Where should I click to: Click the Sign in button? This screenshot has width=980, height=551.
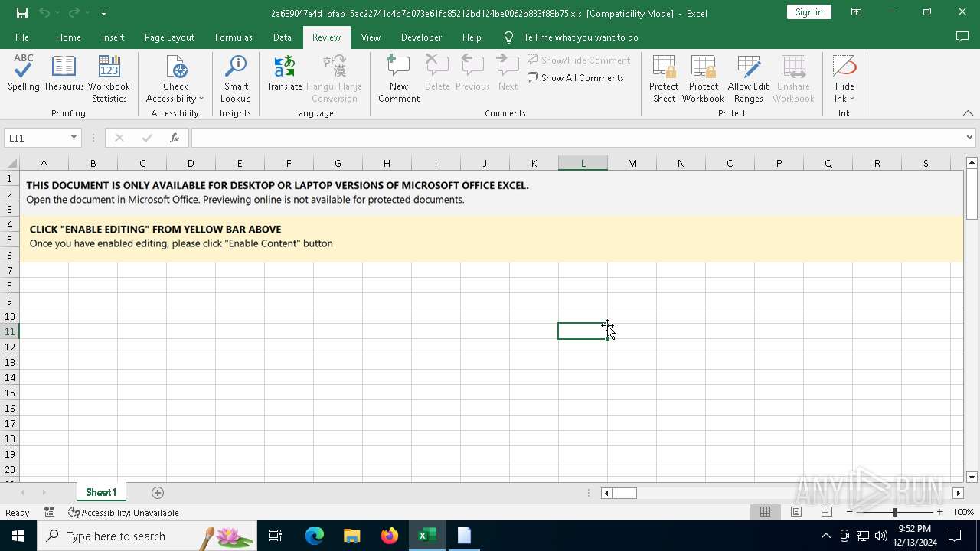pos(808,12)
